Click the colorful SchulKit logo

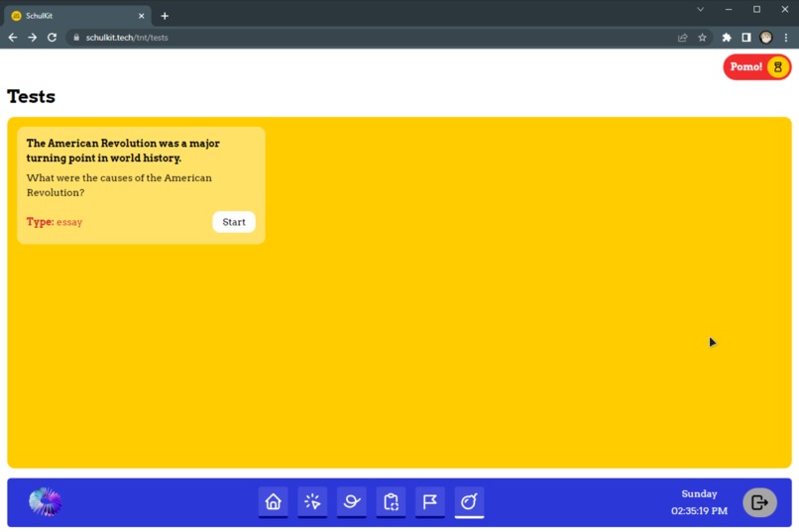(46, 502)
